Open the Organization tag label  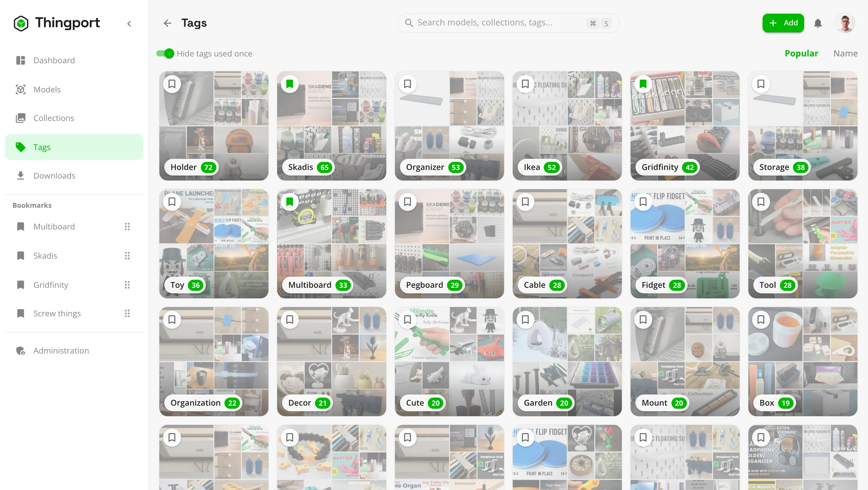pyautogui.click(x=204, y=403)
